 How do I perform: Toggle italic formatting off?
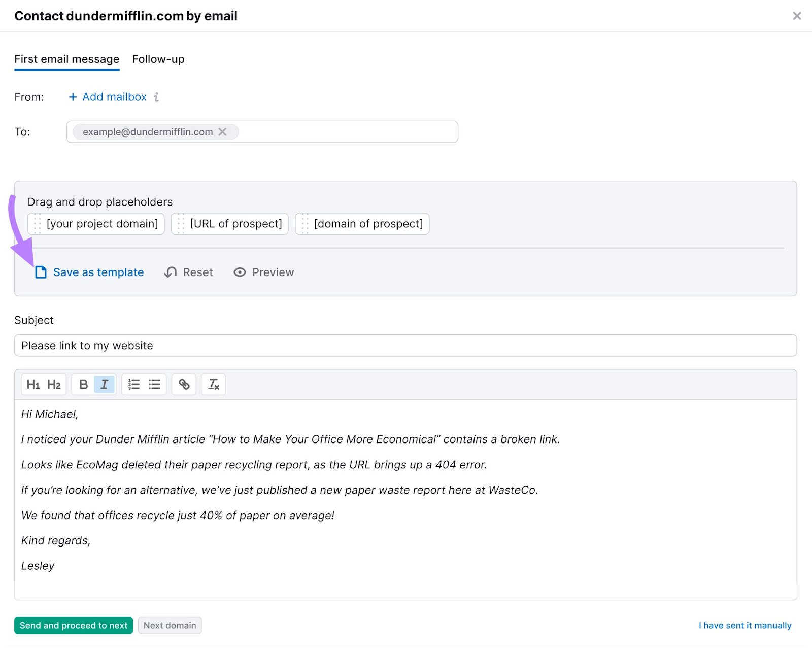click(x=104, y=384)
